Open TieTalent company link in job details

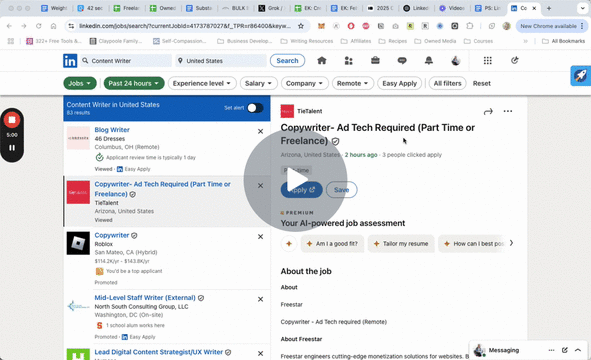click(310, 111)
